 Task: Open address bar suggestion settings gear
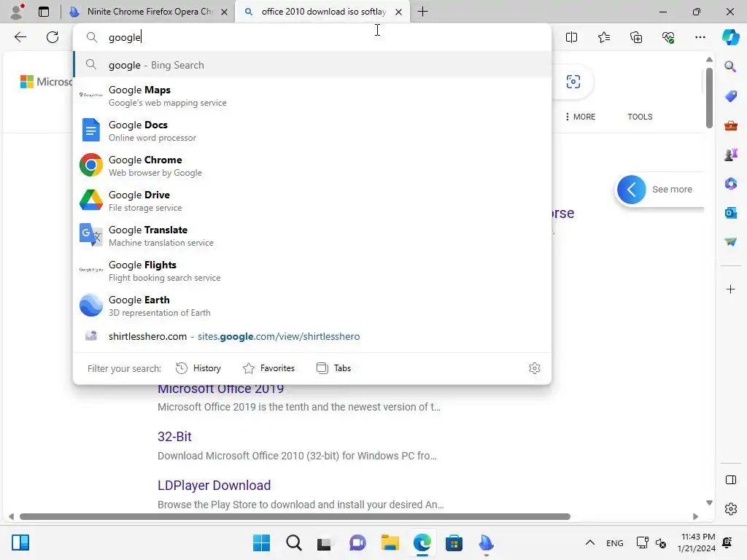pos(535,368)
